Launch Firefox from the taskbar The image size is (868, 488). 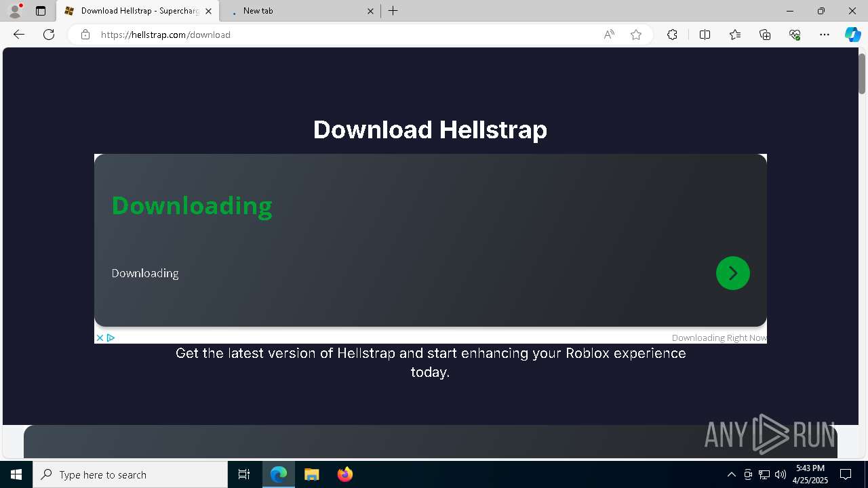pos(345,474)
